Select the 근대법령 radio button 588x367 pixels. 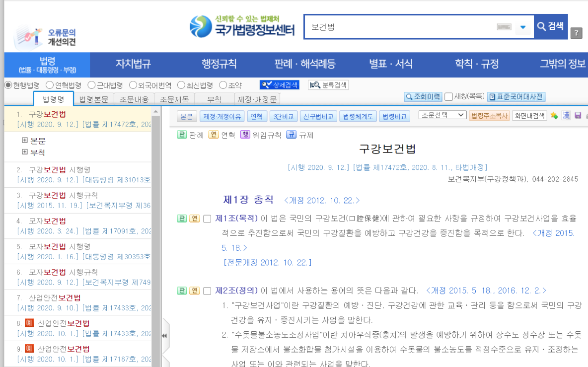tap(91, 85)
